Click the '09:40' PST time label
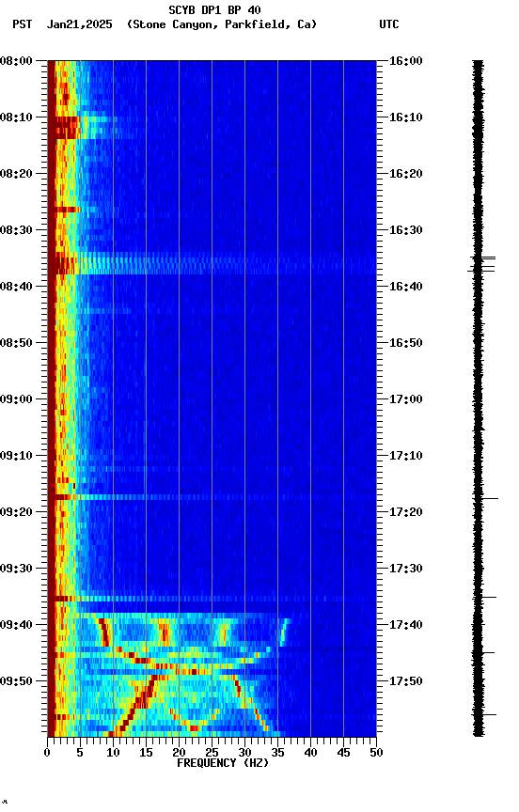 pos(16,626)
